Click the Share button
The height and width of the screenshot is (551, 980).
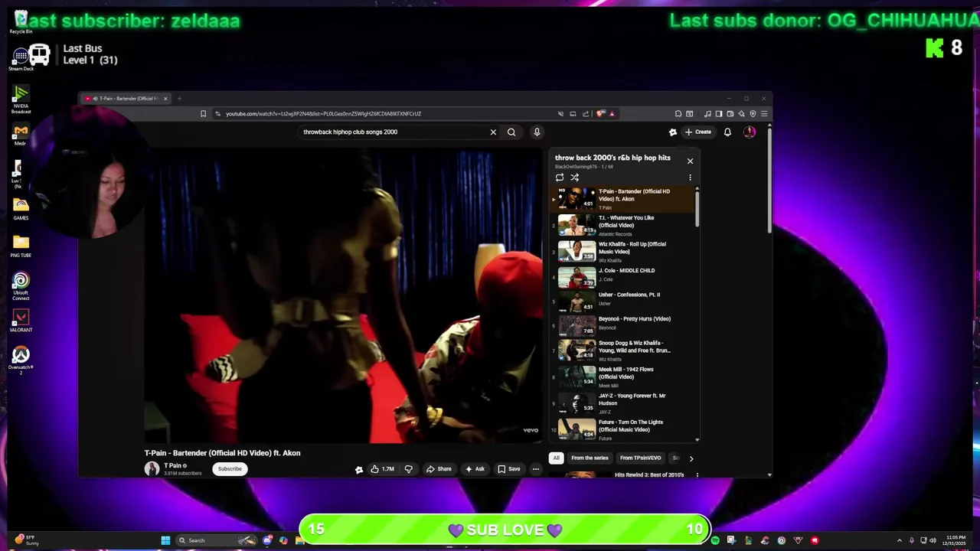(x=439, y=469)
